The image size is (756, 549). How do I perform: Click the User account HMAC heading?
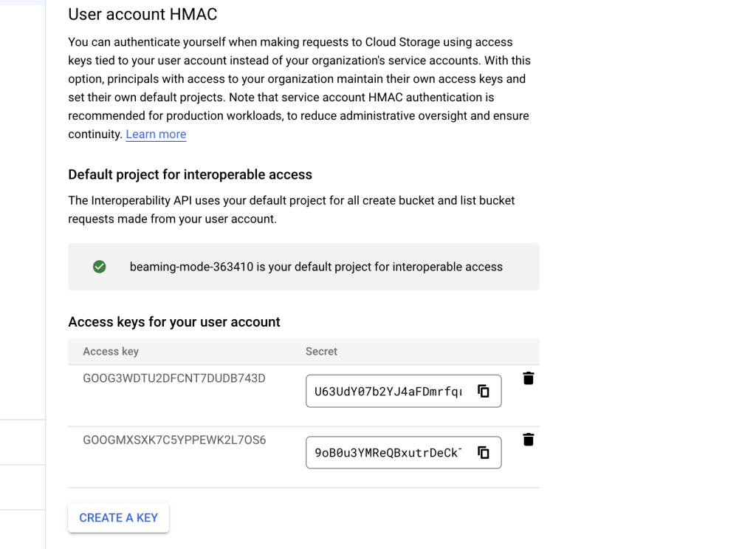[x=142, y=15]
